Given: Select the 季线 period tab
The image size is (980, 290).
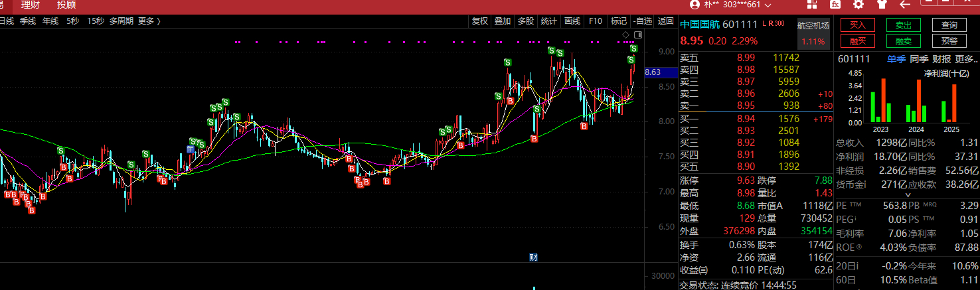Looking at the screenshot, I should coord(27,21).
